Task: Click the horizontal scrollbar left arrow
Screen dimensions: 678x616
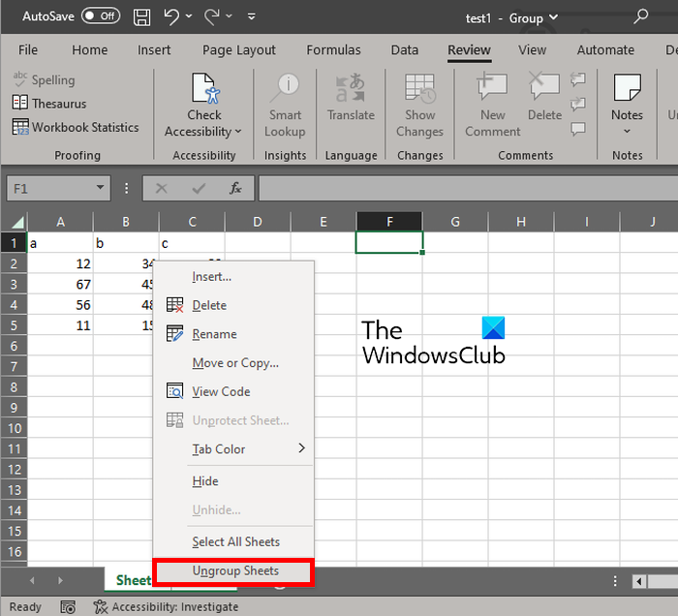Action: [639, 581]
